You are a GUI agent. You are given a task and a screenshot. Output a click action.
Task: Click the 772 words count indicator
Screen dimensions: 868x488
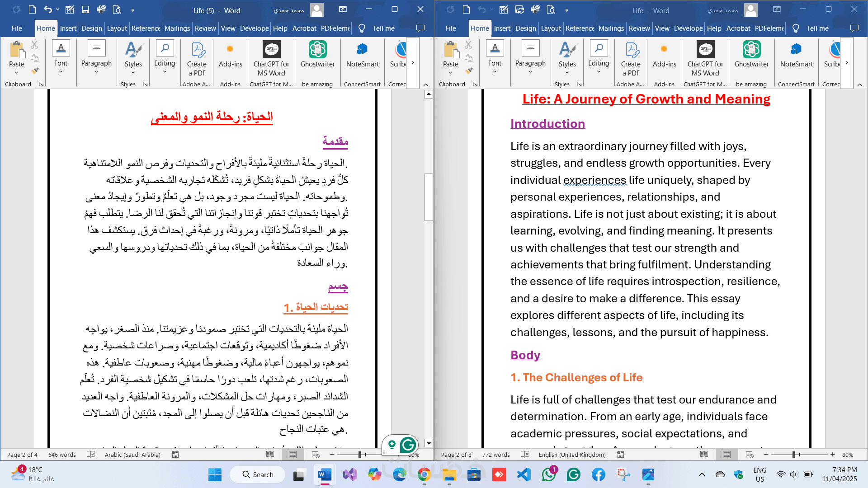pos(495,455)
